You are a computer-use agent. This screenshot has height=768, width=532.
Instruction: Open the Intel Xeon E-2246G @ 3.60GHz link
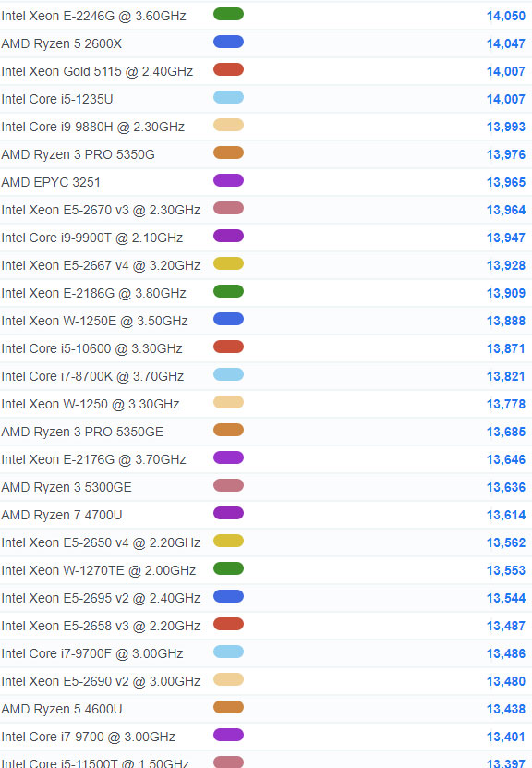click(93, 16)
